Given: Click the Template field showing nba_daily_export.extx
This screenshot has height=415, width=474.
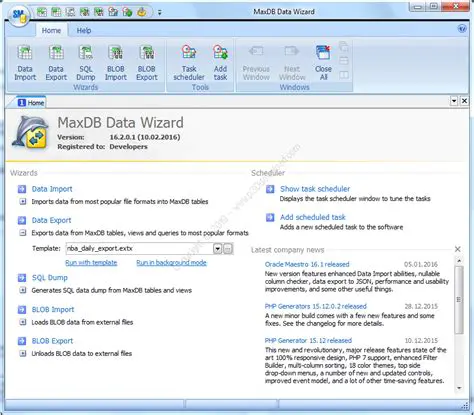Looking at the screenshot, I should click(x=139, y=249).
